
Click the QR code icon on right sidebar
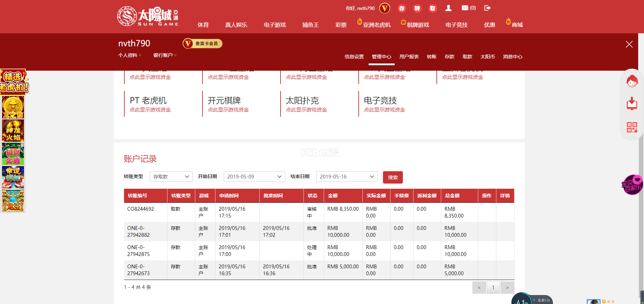(x=632, y=127)
